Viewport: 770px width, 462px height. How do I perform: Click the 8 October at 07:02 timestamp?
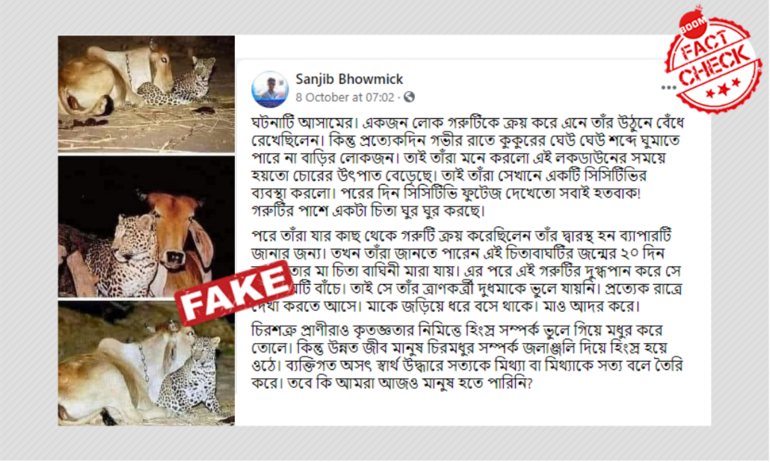click(x=345, y=97)
